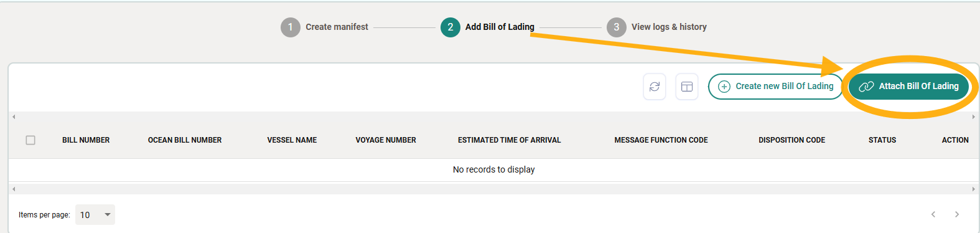Select the Add Bill of Lading step
The height and width of the screenshot is (233, 980).
click(x=500, y=27)
